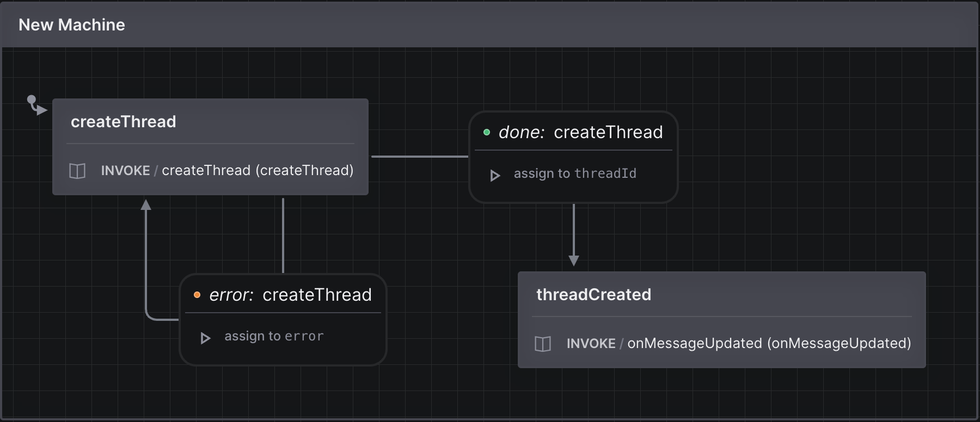The image size is (980, 422).
Task: Click the assign to error action
Action: click(274, 336)
